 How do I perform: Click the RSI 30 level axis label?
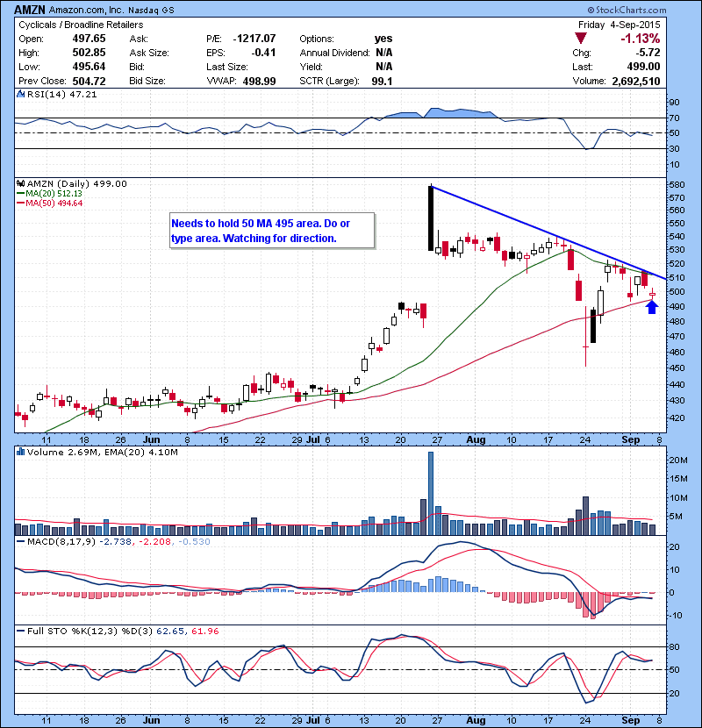pos(675,148)
